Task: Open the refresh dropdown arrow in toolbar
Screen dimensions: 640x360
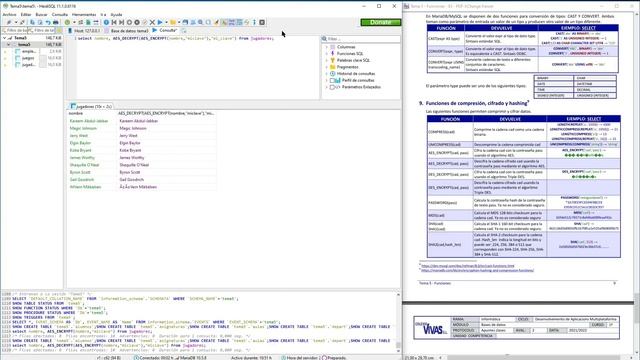Action: (x=74, y=22)
